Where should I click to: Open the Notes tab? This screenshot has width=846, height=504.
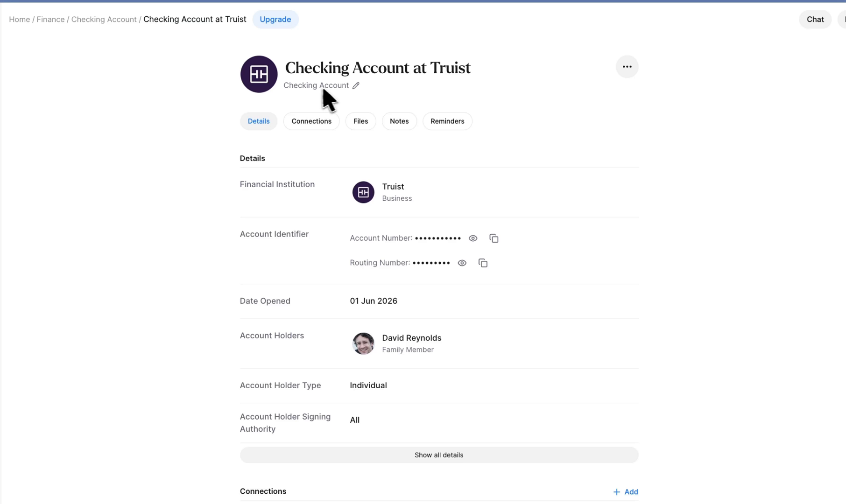click(399, 121)
